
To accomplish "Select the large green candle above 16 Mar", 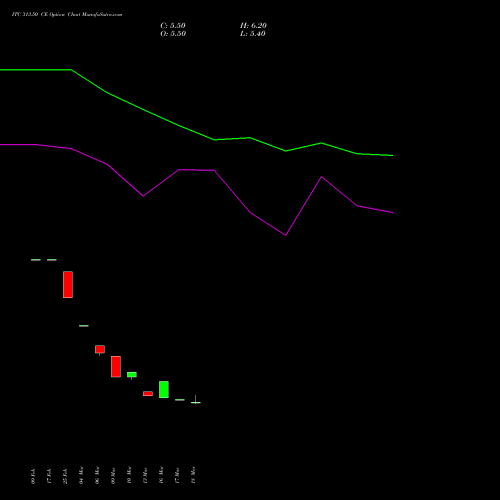I will [164, 389].
